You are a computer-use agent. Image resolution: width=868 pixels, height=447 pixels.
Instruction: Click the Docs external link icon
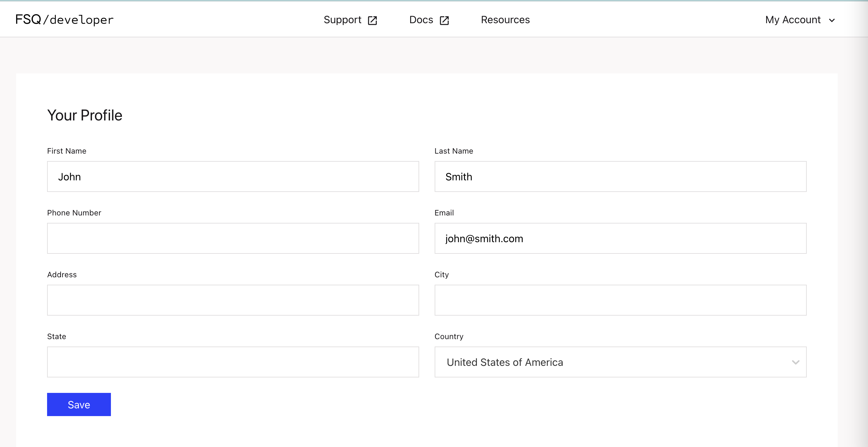pyautogui.click(x=444, y=21)
